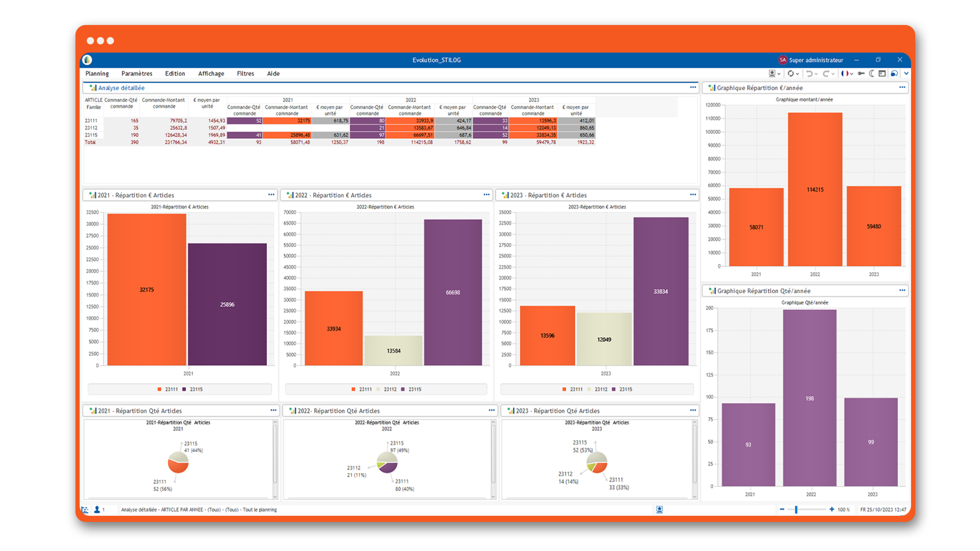
Task: Open the refresh/synchronize data icon
Action: point(791,73)
